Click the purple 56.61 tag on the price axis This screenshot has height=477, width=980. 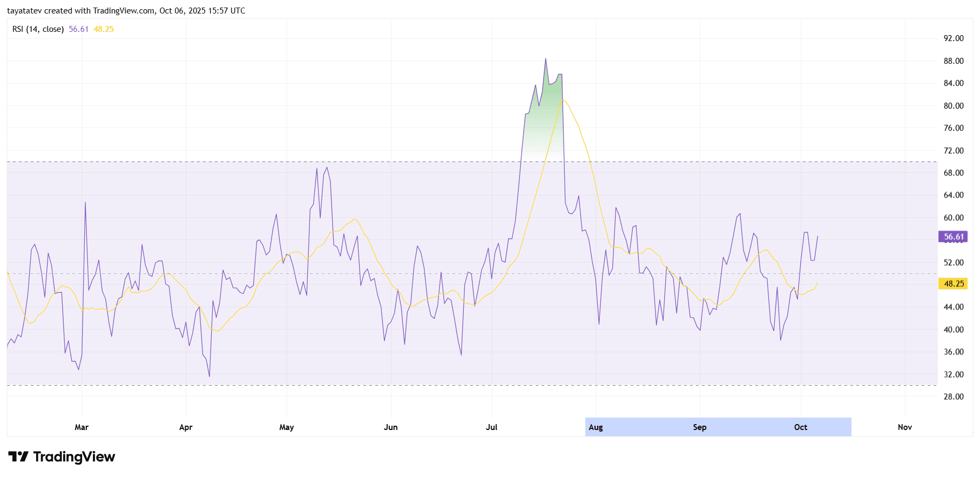(953, 237)
